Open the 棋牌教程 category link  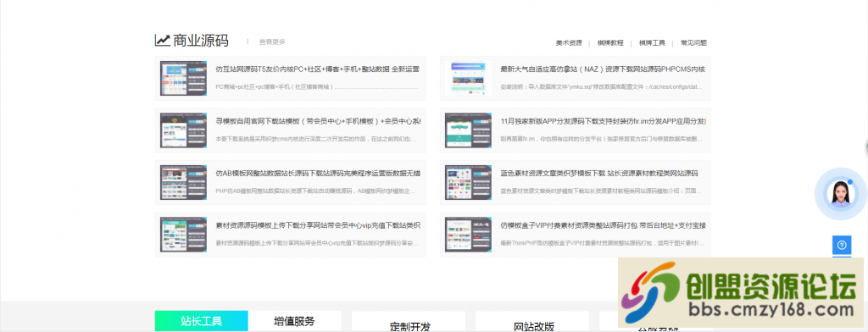(610, 42)
